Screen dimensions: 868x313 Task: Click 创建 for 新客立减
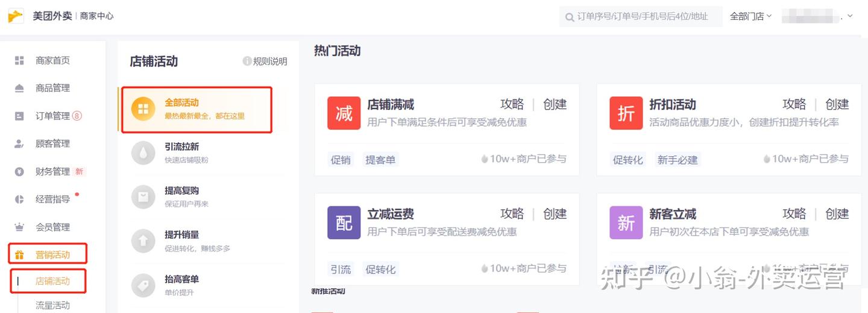click(x=837, y=214)
